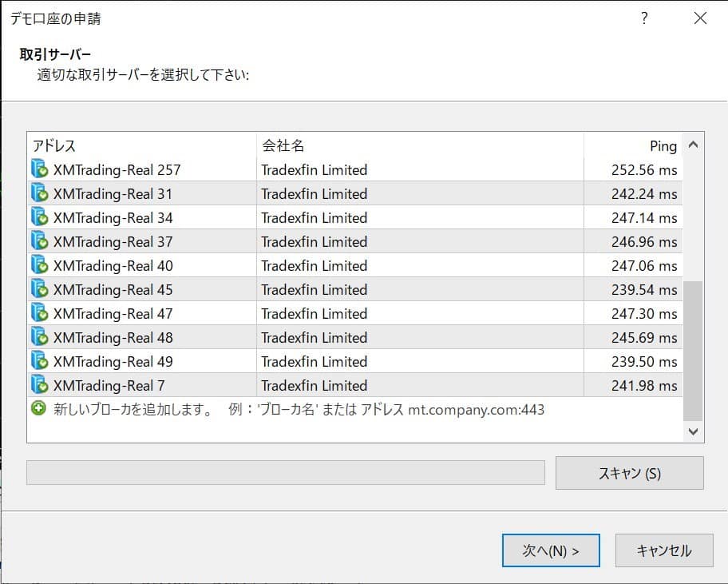Select XMTrading-Real 34 server name
The width and height of the screenshot is (728, 584).
(x=113, y=218)
